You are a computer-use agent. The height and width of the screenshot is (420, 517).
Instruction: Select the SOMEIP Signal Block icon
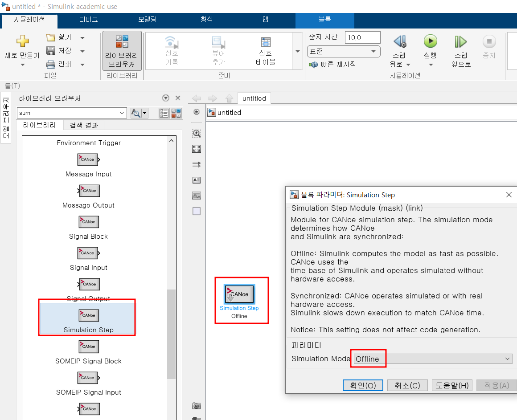88,347
